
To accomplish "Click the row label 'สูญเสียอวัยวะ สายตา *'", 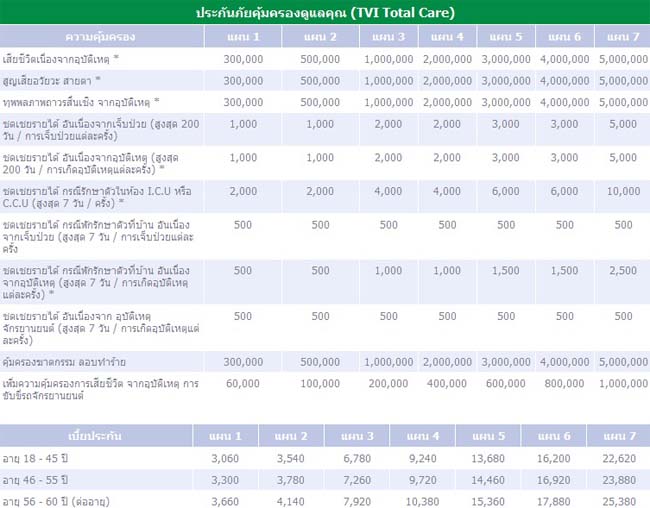I will tap(51, 81).
